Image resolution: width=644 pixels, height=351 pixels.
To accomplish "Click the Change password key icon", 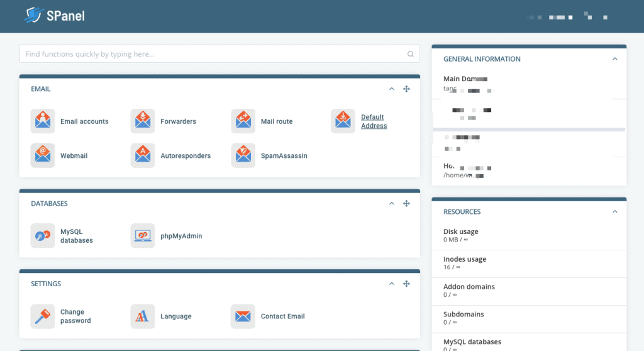I will click(x=42, y=316).
